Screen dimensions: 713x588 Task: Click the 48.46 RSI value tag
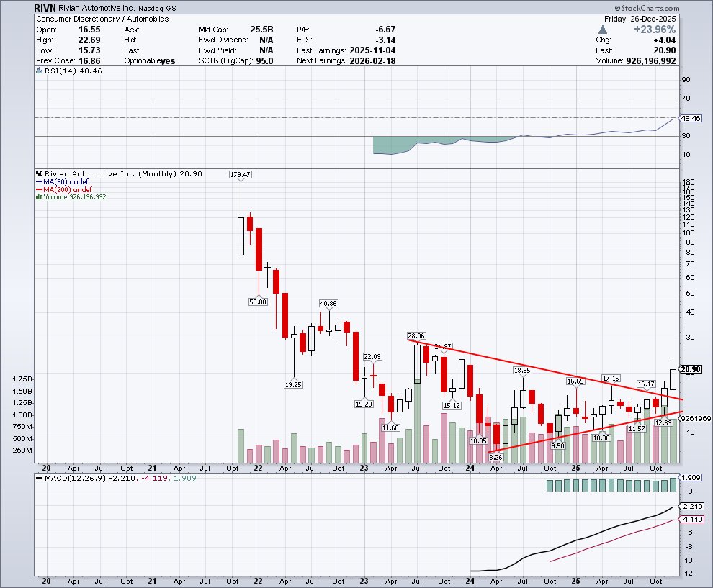[691, 118]
